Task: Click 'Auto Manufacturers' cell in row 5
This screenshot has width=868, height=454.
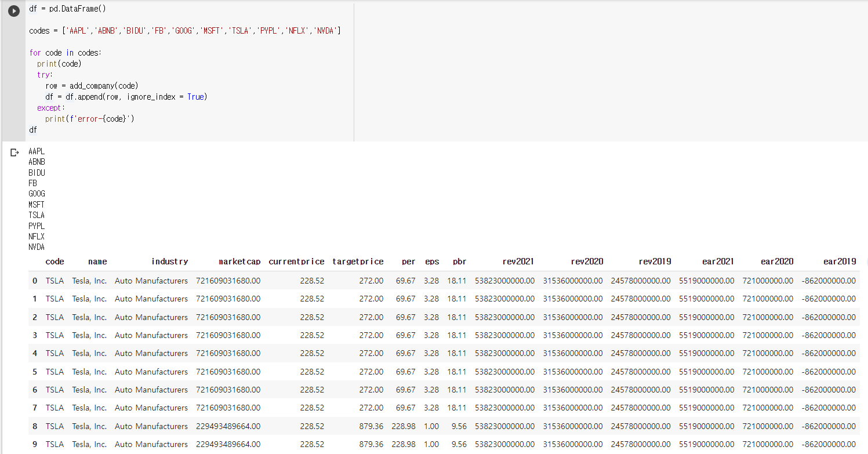Action: pos(151,372)
